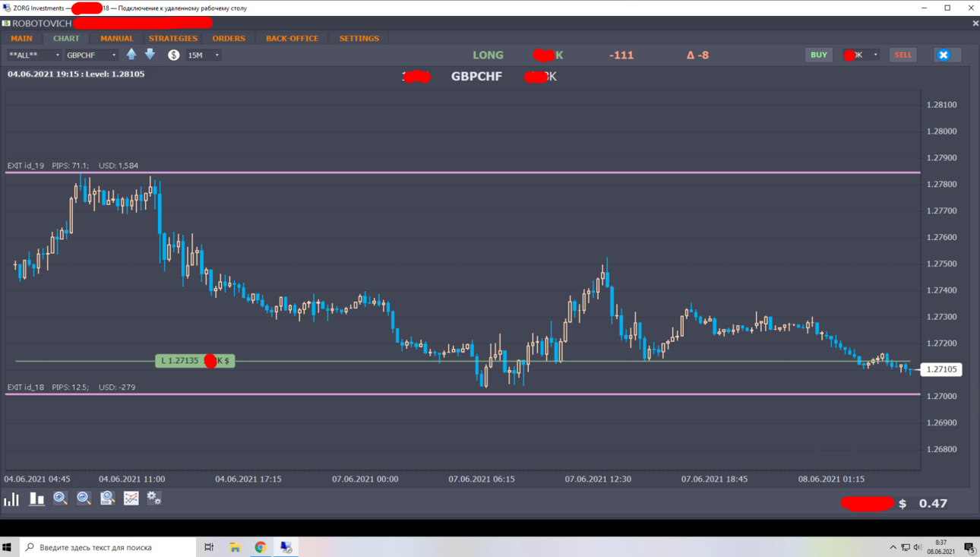Open the notification center icon
Screen dimensions: 980x557
[x=969, y=547]
